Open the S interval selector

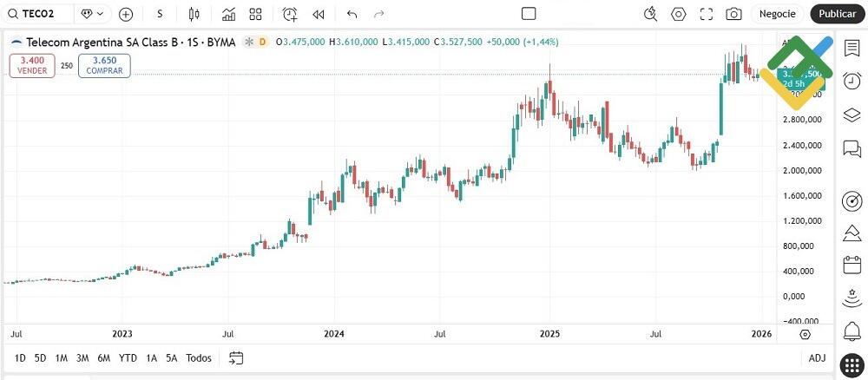pos(160,15)
